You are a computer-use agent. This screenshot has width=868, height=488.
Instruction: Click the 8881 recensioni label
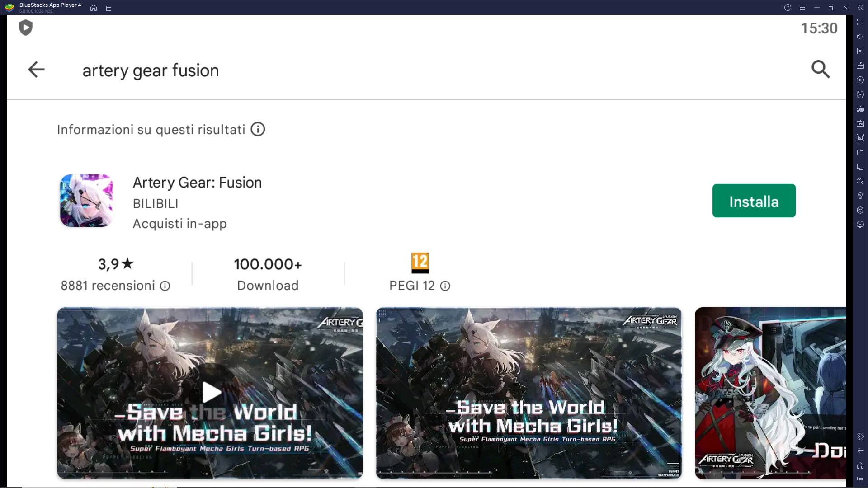coord(108,286)
